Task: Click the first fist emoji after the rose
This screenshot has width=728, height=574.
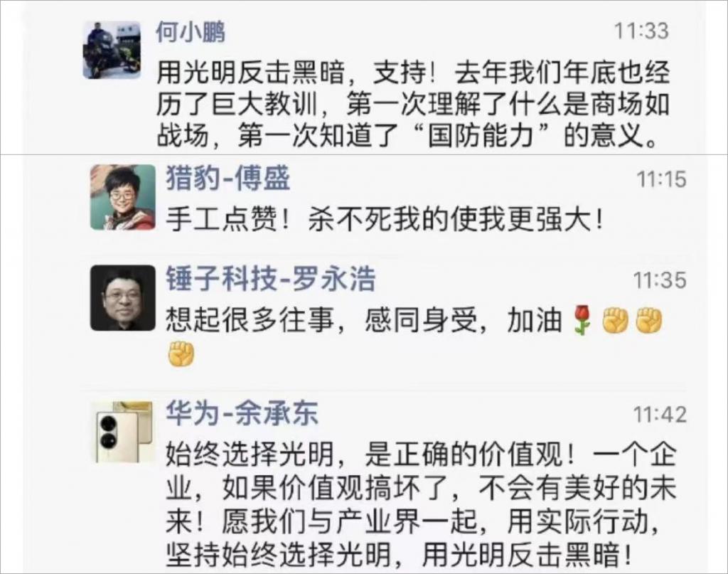Action: pyautogui.click(x=615, y=321)
